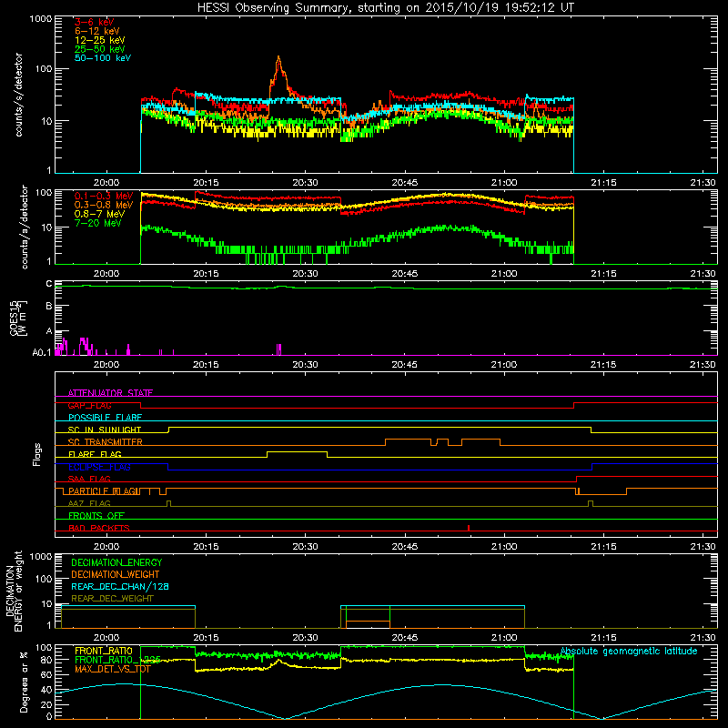Viewport: 728px width, 728px height.
Task: Click the A0.1 tick on GOES panel
Action: [42, 352]
